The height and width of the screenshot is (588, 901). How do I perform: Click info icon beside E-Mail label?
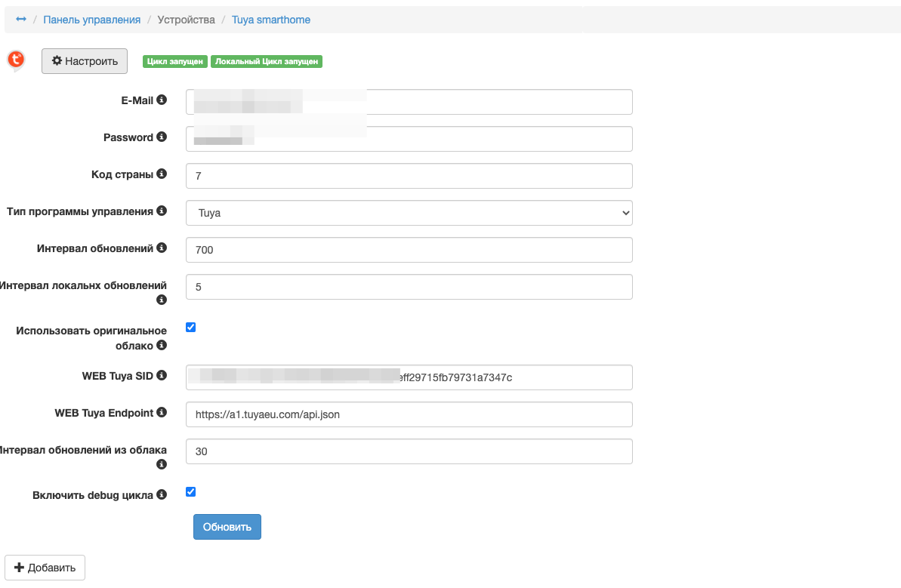(x=162, y=100)
